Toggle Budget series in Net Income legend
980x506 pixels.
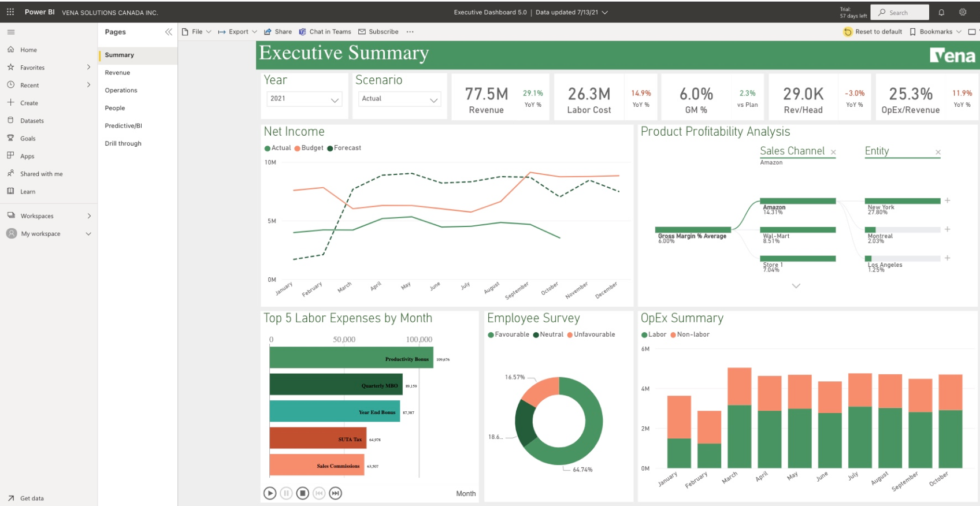point(309,148)
